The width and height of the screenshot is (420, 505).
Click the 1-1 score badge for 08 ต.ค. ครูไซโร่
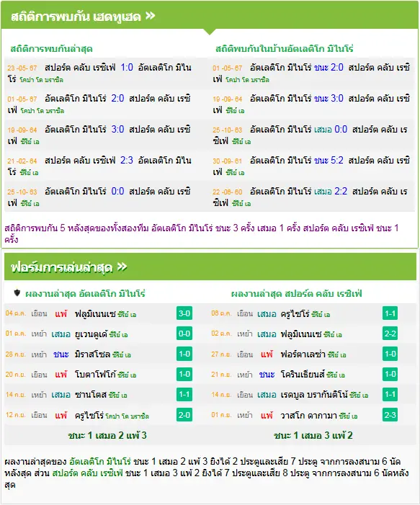(390, 313)
